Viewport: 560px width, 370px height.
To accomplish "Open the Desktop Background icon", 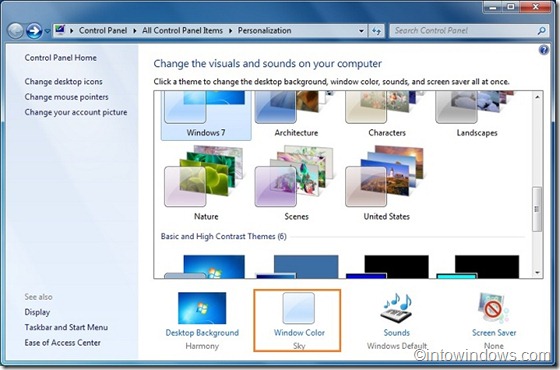I will point(202,308).
